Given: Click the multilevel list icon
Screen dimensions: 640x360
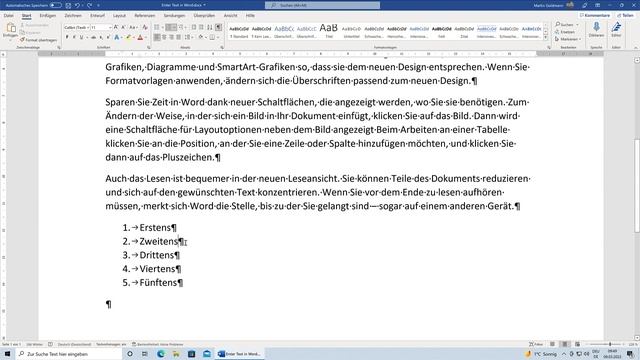Looking at the screenshot, I should coord(181,27).
